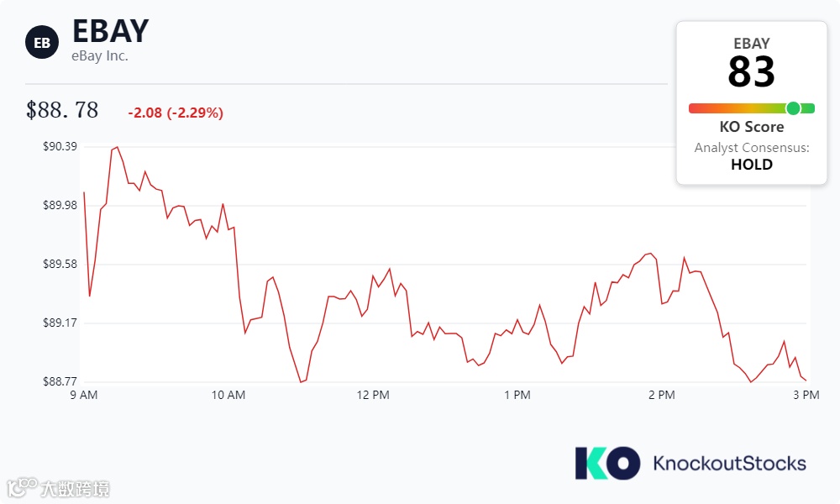
Task: Click the 2 PM time axis label
Action: (662, 395)
